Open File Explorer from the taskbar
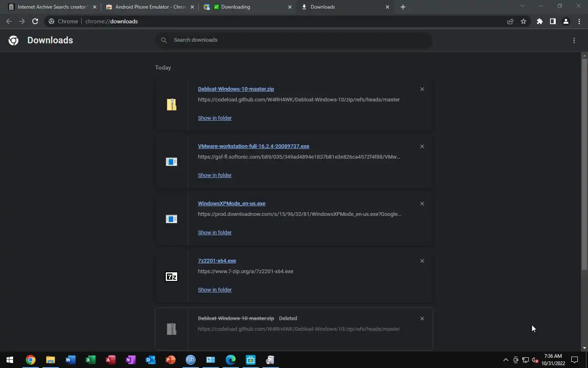The width and height of the screenshot is (588, 368). (x=50, y=360)
